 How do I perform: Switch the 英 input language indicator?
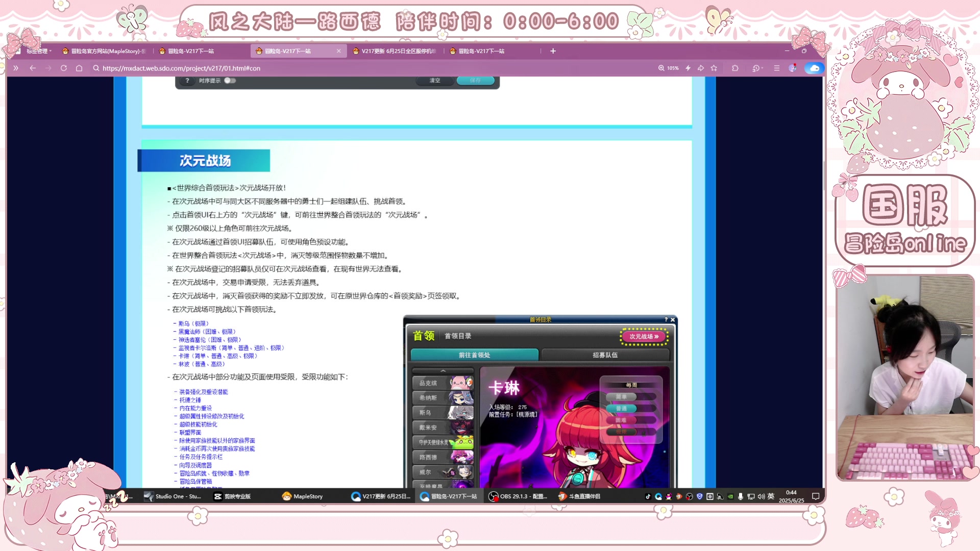click(x=771, y=496)
